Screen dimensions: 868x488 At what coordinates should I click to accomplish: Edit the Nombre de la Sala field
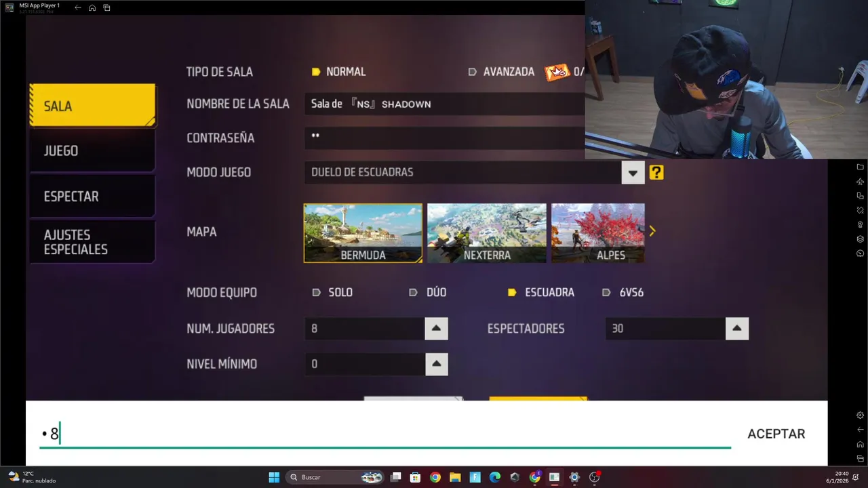[x=444, y=104]
